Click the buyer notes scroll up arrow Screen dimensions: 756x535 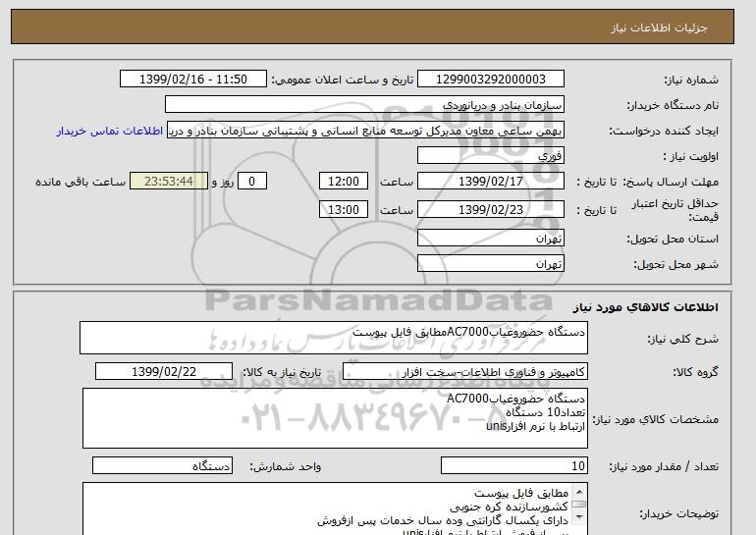578,492
